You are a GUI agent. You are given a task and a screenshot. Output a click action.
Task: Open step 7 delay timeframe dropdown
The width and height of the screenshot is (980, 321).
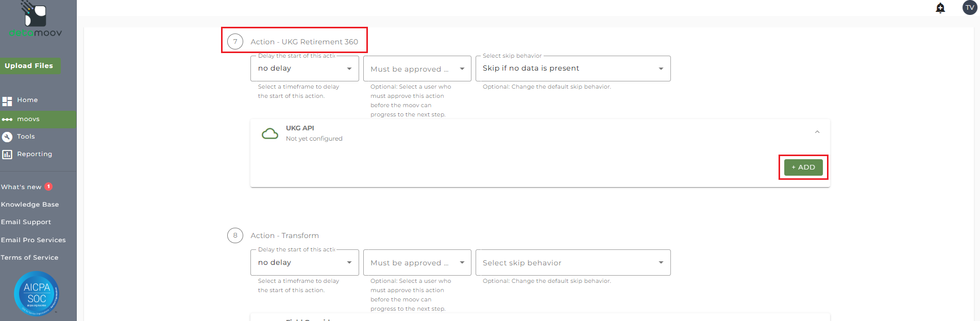[x=305, y=69]
